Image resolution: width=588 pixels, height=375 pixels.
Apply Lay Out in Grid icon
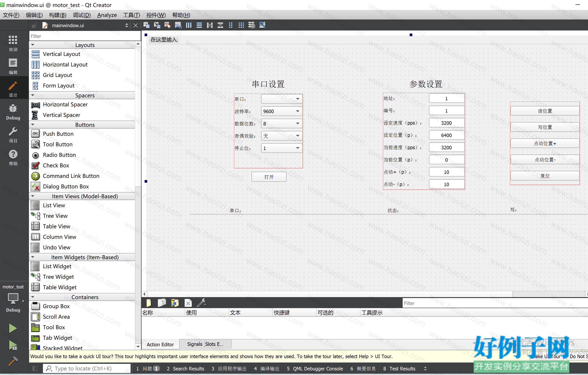tap(241, 25)
